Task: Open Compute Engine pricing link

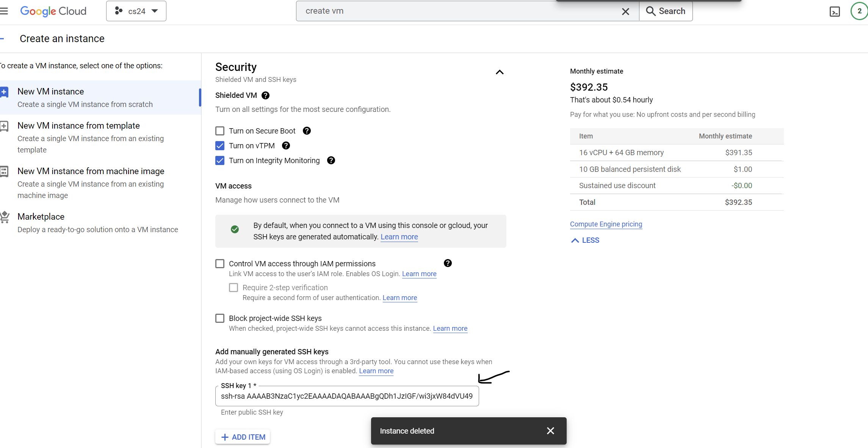Action: [x=606, y=224]
